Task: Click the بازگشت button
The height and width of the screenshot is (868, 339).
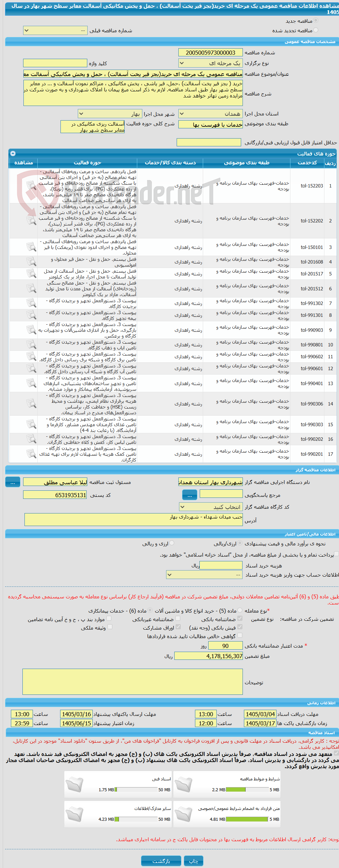Action: pyautogui.click(x=161, y=861)
